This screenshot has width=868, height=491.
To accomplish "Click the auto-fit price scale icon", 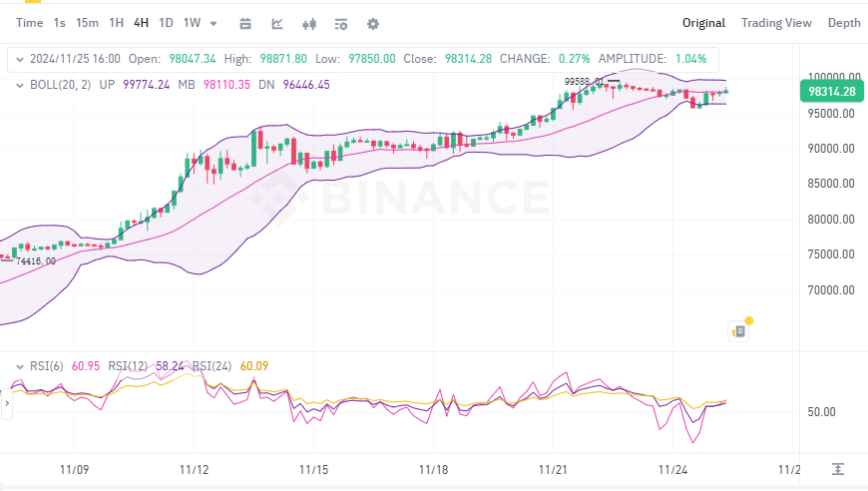I will pos(838,469).
